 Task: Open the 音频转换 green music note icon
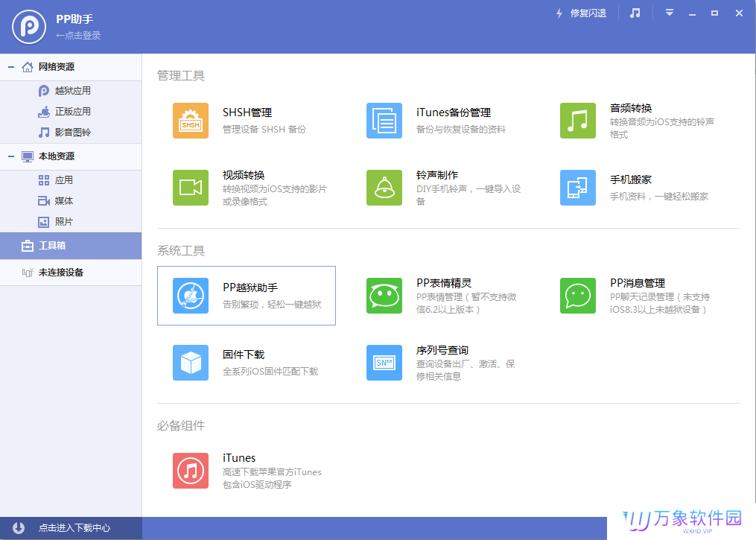click(x=577, y=121)
